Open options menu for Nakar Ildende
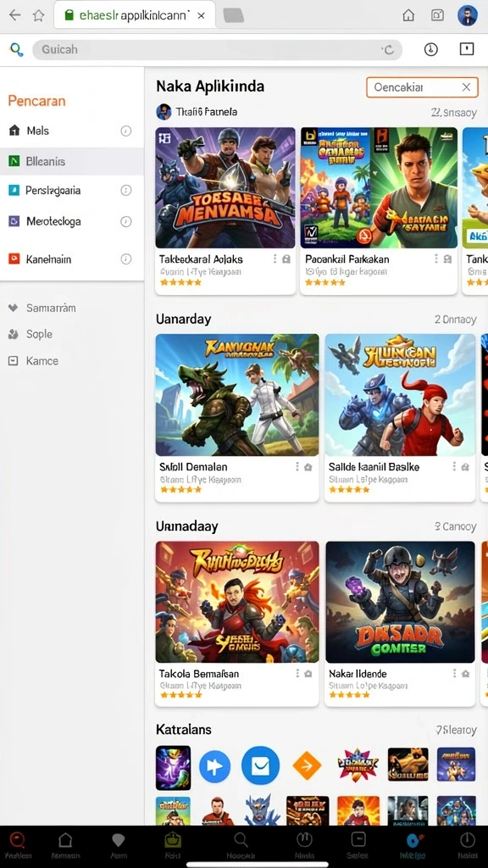The height and width of the screenshot is (868, 488). click(x=454, y=674)
